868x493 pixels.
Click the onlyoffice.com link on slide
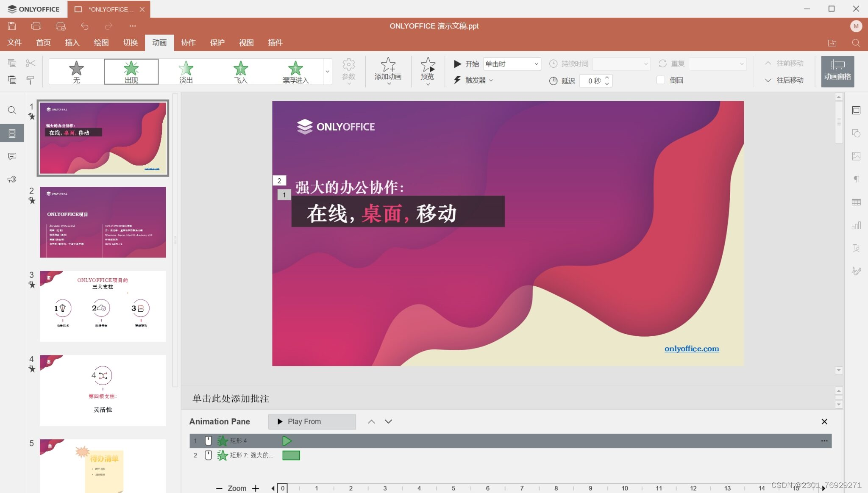[691, 348]
